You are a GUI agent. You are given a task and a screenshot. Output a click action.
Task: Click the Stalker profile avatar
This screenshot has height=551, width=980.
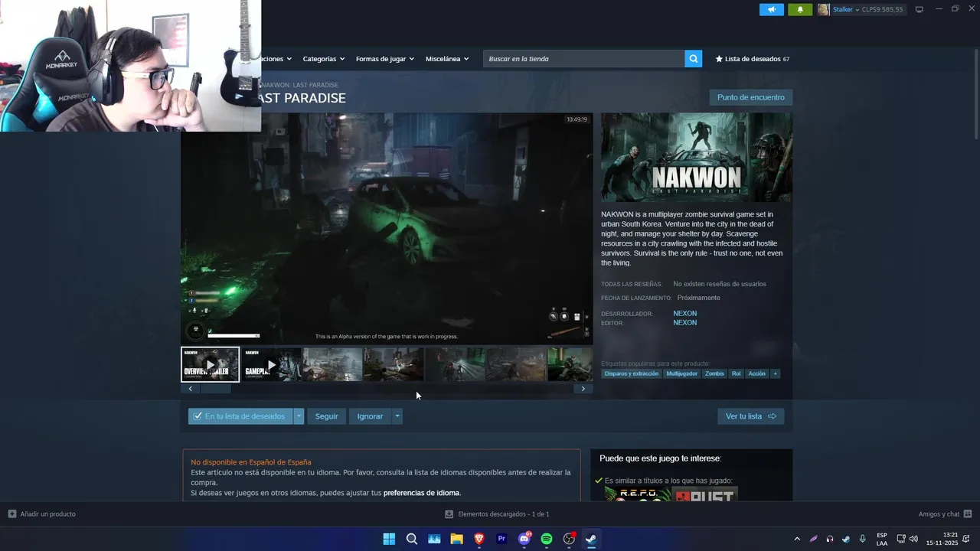823,9
